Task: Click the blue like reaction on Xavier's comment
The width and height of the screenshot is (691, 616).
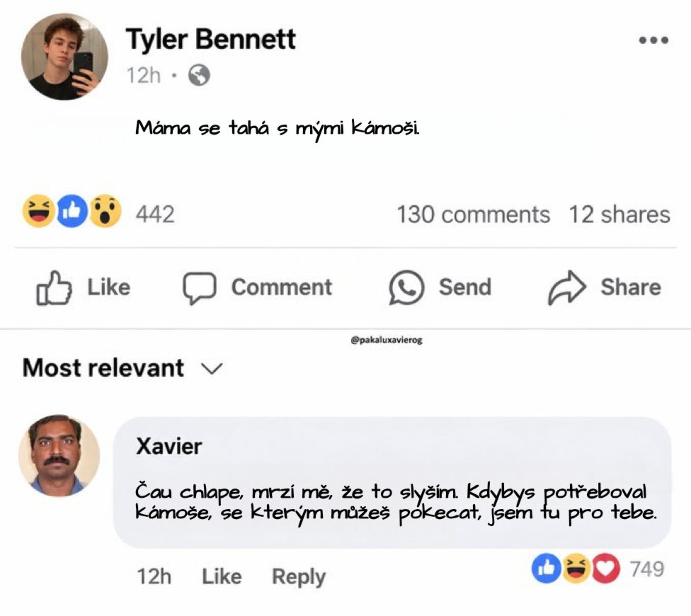Action: 547,569
